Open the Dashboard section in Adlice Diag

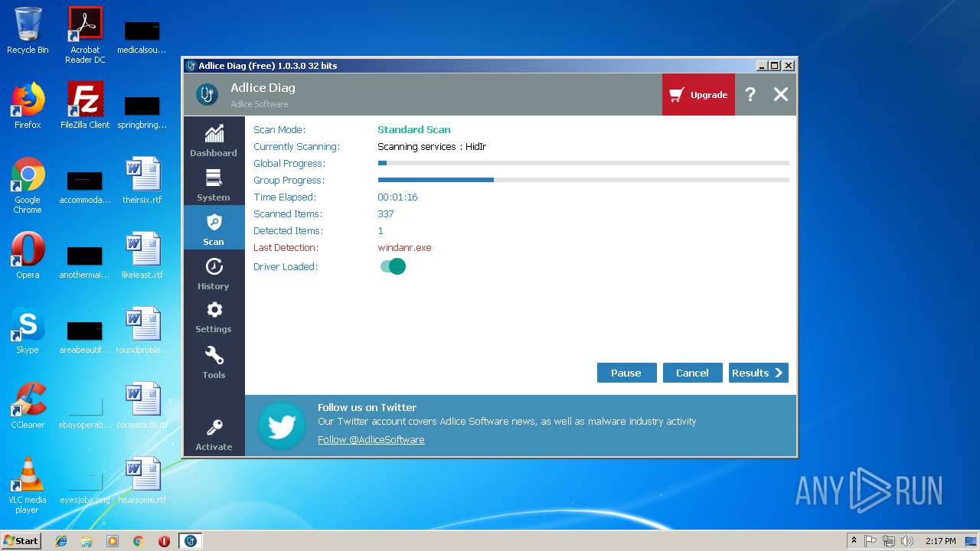(214, 139)
